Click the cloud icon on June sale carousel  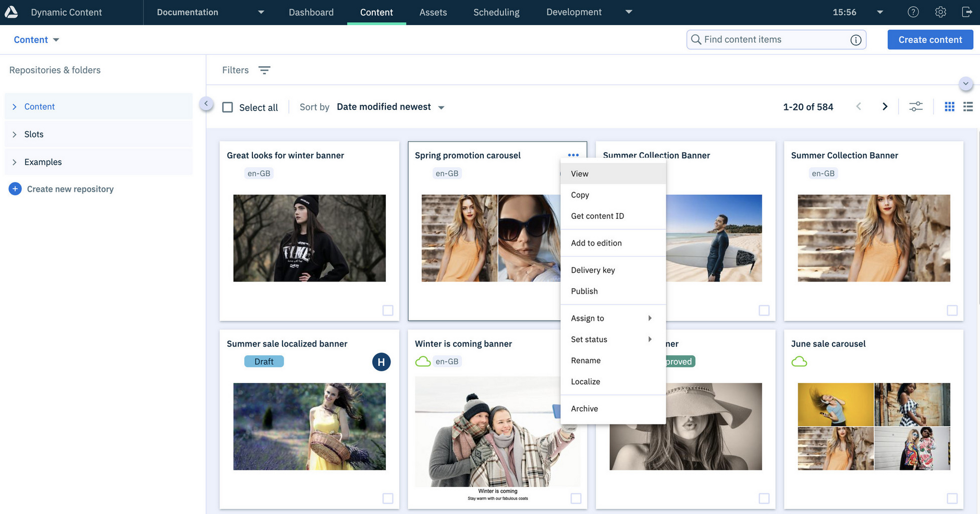[x=799, y=361]
